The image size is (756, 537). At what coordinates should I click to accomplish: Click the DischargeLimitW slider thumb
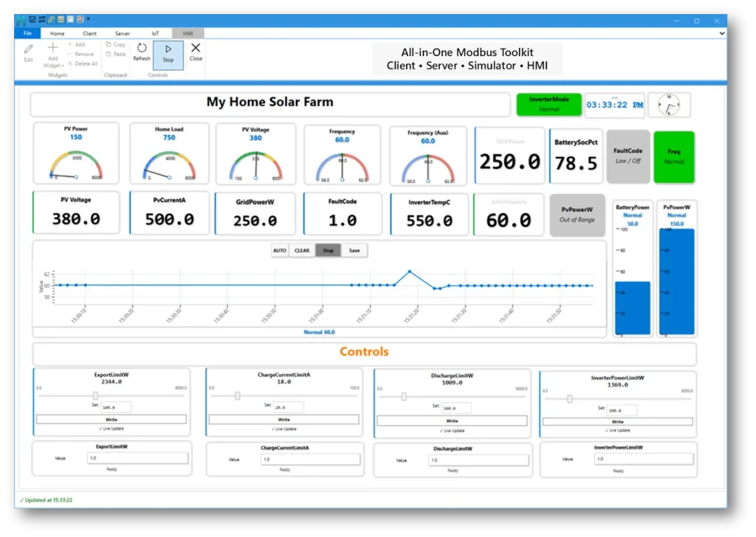404,397
